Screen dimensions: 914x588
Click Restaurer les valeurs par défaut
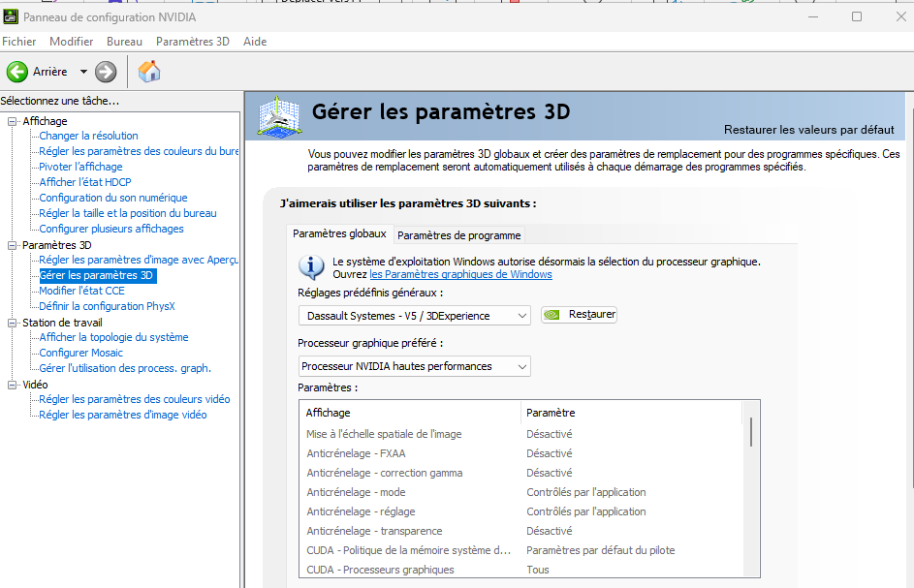(x=808, y=130)
